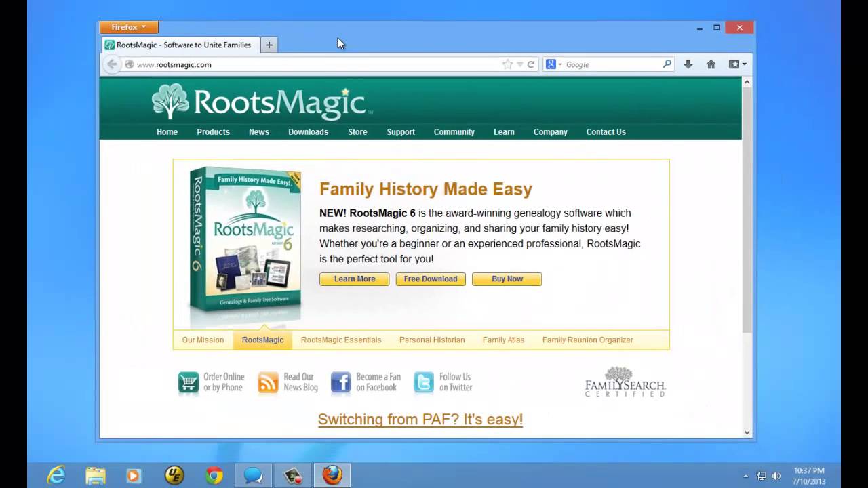Open the Contact Us menu item
The width and height of the screenshot is (868, 488).
click(606, 132)
